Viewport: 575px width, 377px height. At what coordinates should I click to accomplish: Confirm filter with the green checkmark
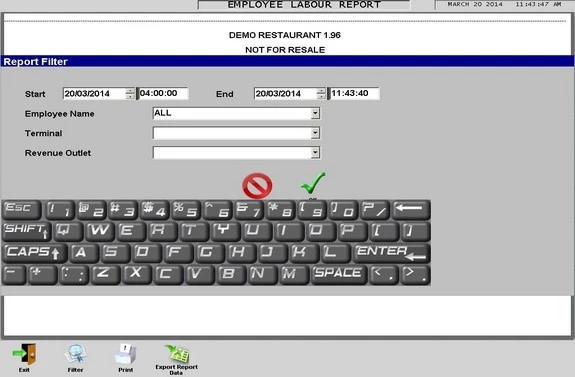[313, 183]
